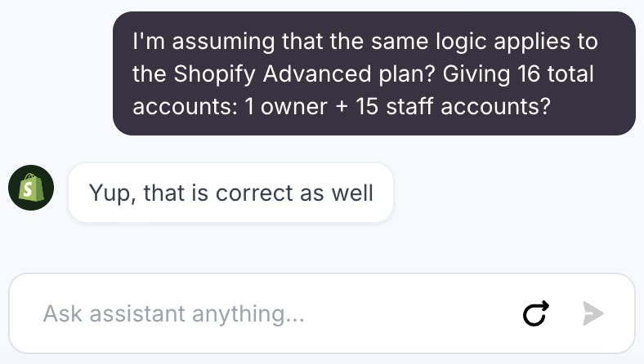The width and height of the screenshot is (644, 364).
Task: Click the words 'applies to' in the user message
Action: click(x=539, y=40)
